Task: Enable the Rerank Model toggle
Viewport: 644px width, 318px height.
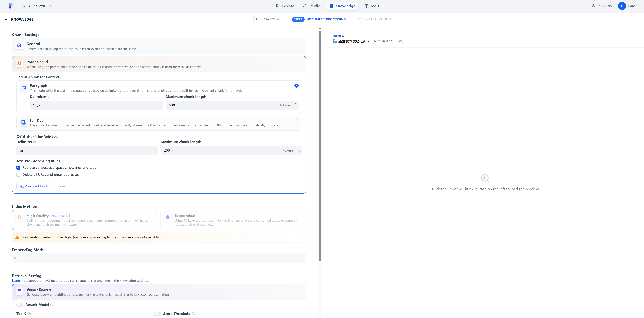Action: click(20, 305)
